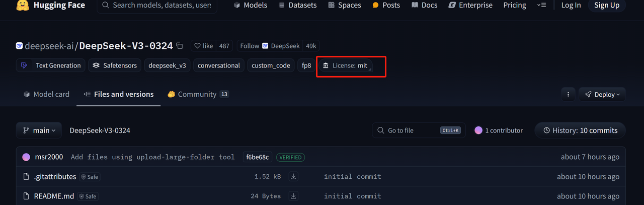This screenshot has width=644, height=205.
Task: Select the Text Generation tag
Action: point(50,65)
